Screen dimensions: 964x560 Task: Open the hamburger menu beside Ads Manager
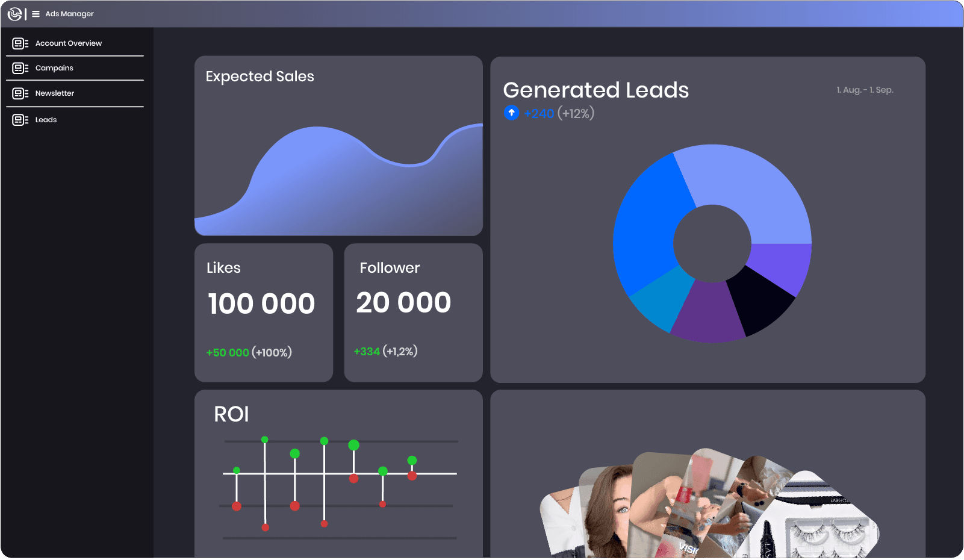click(36, 14)
